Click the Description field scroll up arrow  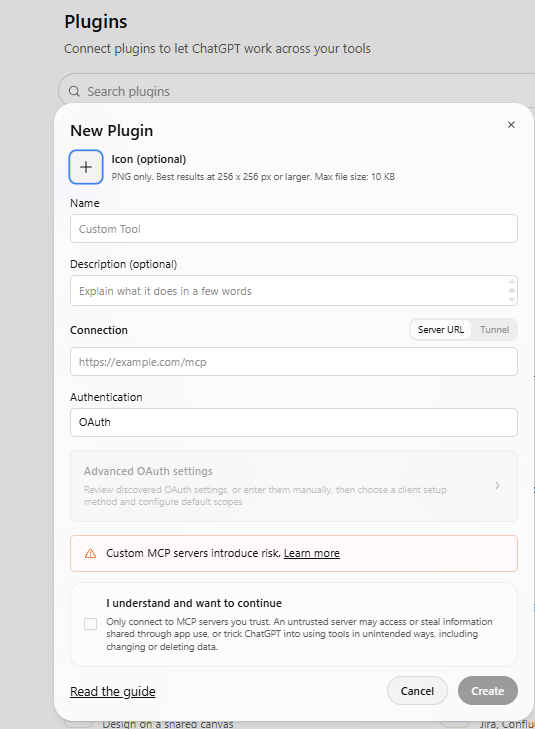coord(512,281)
